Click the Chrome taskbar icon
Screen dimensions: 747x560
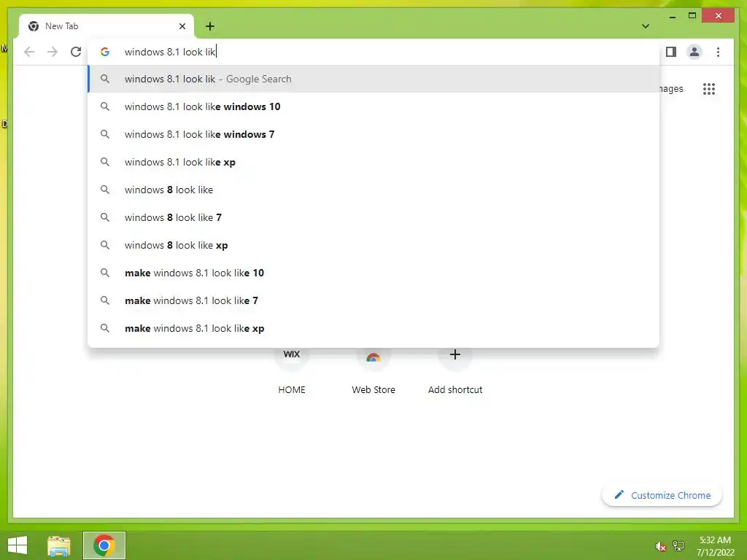pyautogui.click(x=104, y=545)
